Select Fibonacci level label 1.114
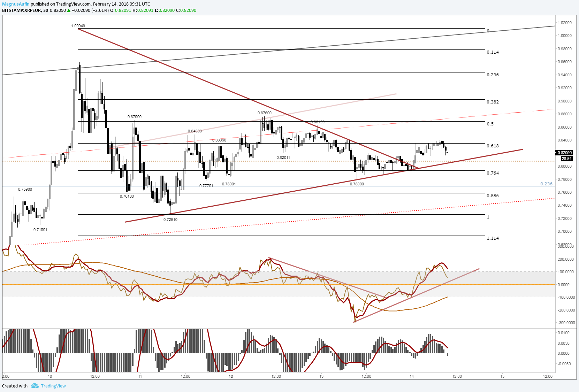579x392 pixels. coord(493,238)
